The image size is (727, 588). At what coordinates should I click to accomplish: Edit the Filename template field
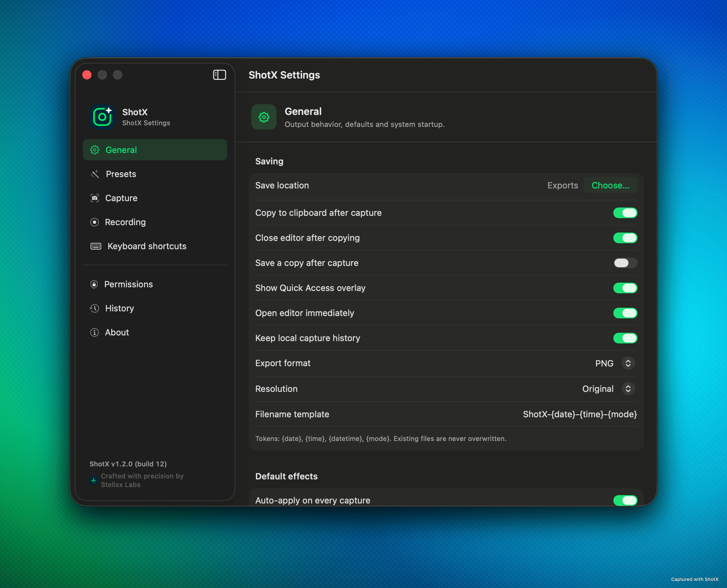pos(580,414)
